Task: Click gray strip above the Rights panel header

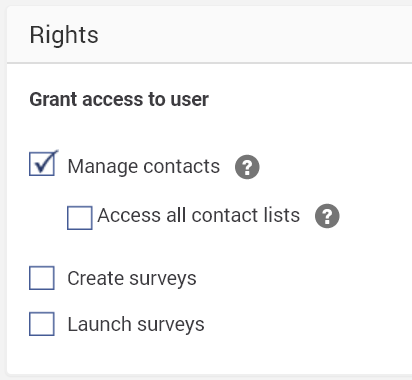Action: click(207, 2)
